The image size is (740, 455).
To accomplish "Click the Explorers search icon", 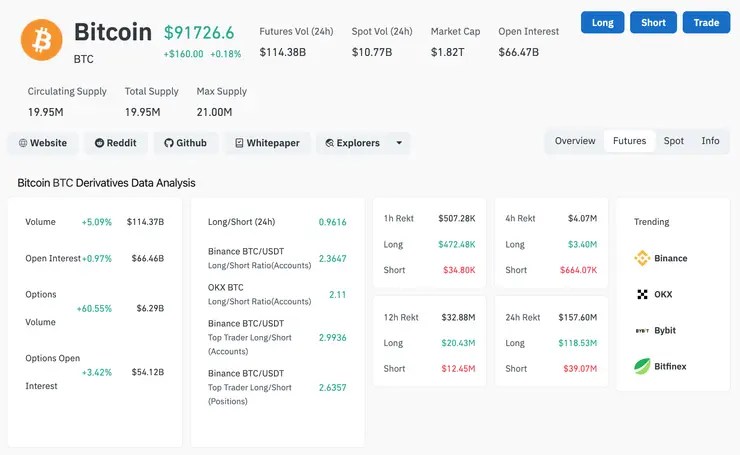I will coord(329,143).
